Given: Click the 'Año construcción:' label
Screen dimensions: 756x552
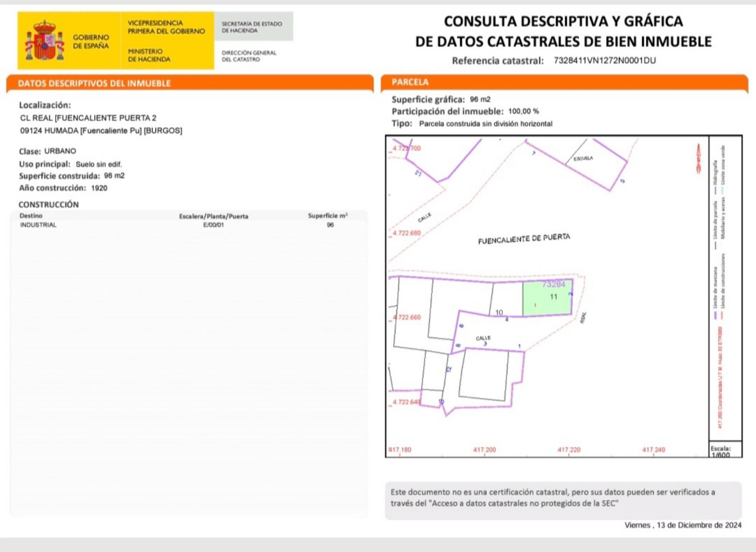Looking at the screenshot, I should [52, 188].
